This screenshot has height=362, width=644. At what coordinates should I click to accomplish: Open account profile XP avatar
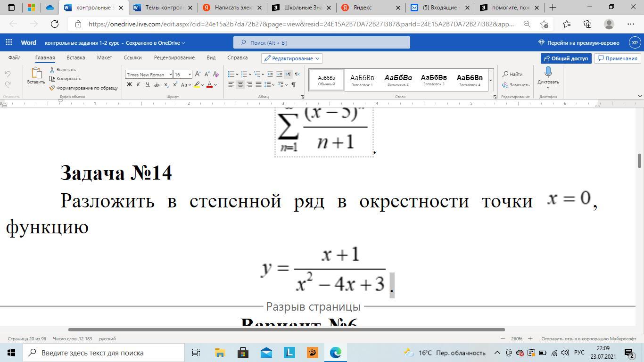[635, 42]
